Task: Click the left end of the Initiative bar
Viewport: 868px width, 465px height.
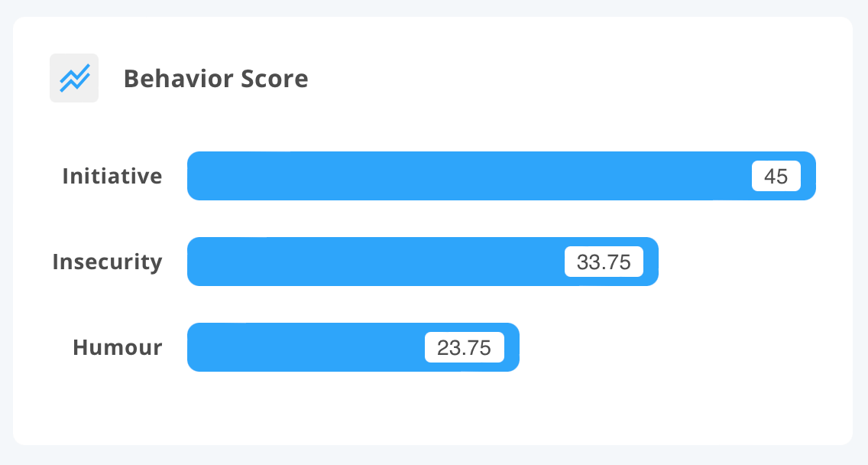Action: point(196,176)
